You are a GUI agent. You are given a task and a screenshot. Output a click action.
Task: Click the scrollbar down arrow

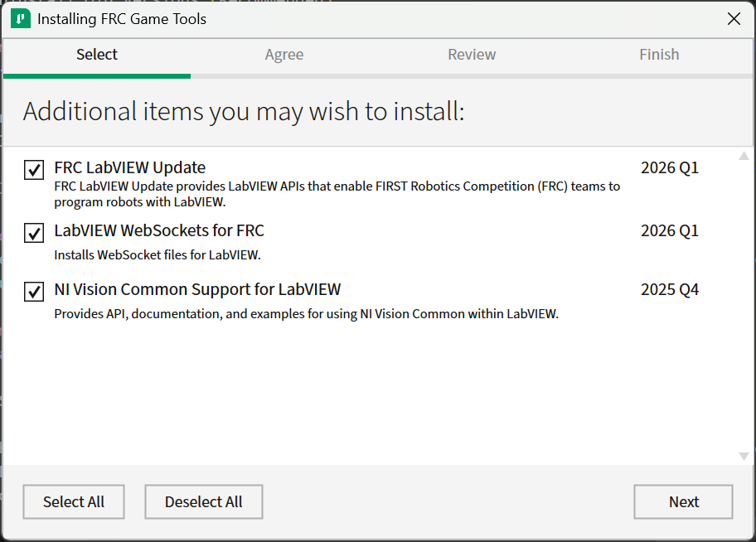pyautogui.click(x=744, y=455)
